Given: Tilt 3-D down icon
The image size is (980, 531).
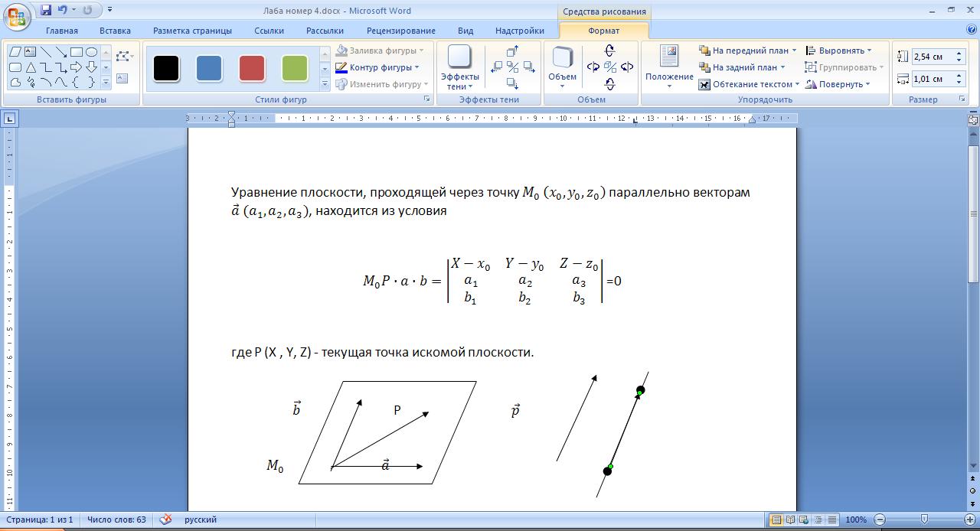Looking at the screenshot, I should (x=609, y=84).
